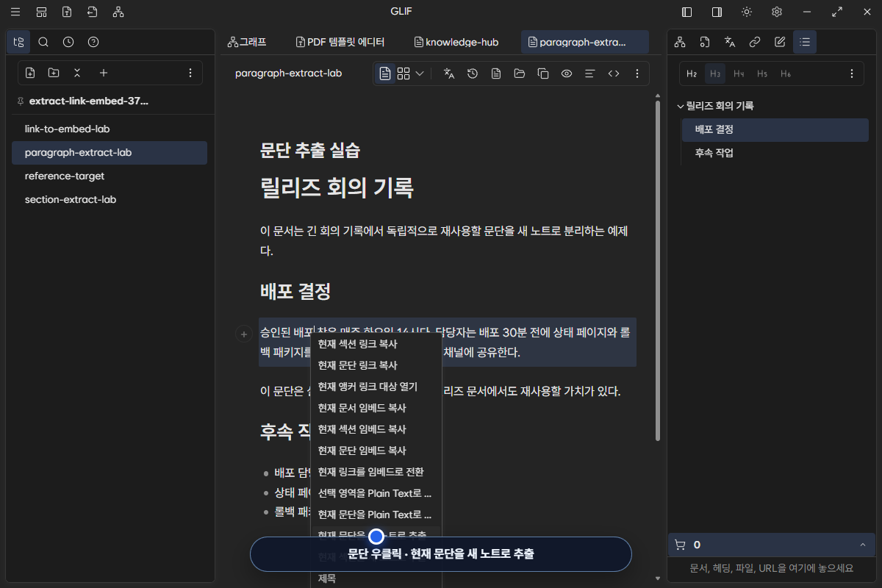Image resolution: width=882 pixels, height=588 pixels.
Task: Select the paragraph-extra... tab
Action: pyautogui.click(x=585, y=42)
